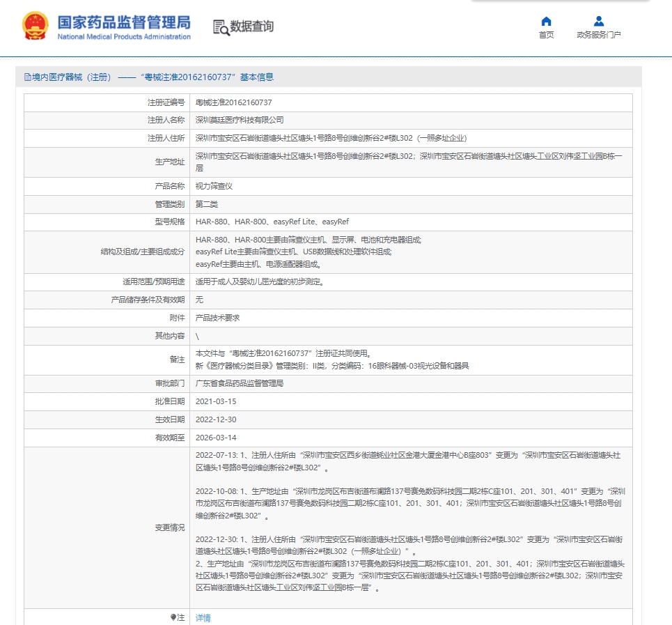Click the 注册人住所 label cell

click(107, 139)
